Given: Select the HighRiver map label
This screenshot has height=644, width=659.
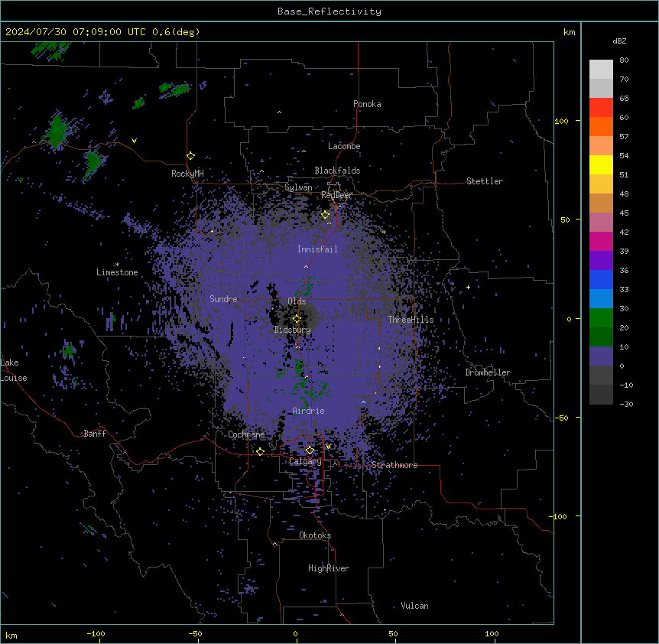Looking at the screenshot, I should tap(329, 568).
